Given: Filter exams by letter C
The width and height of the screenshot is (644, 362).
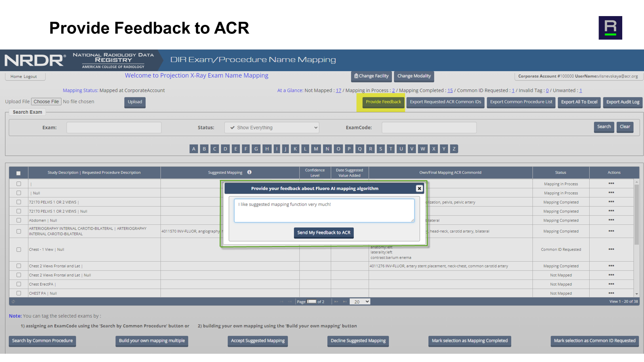Looking at the screenshot, I should pos(215,149).
